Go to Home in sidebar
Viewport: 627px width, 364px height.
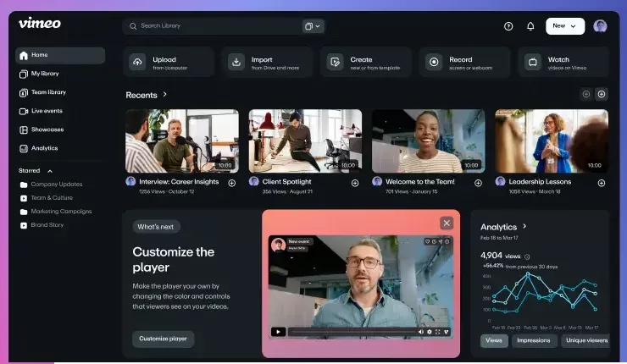[60, 56]
